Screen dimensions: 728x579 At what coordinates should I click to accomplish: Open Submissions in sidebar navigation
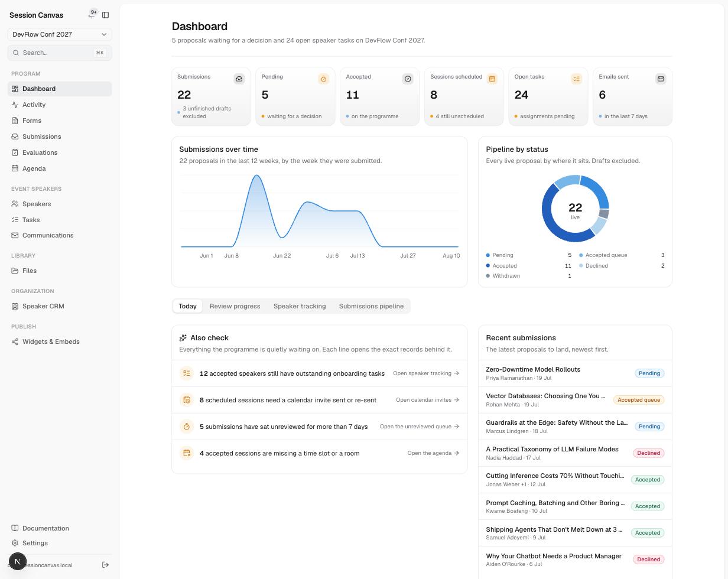point(60,136)
